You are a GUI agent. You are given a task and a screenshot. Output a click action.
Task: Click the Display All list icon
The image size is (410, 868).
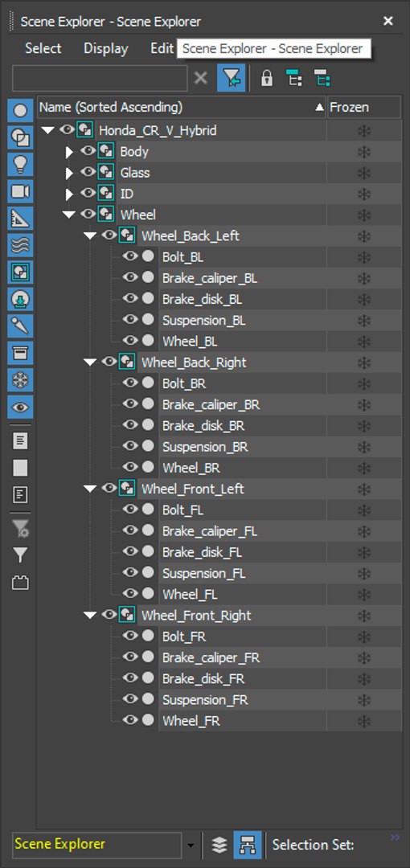(x=21, y=441)
